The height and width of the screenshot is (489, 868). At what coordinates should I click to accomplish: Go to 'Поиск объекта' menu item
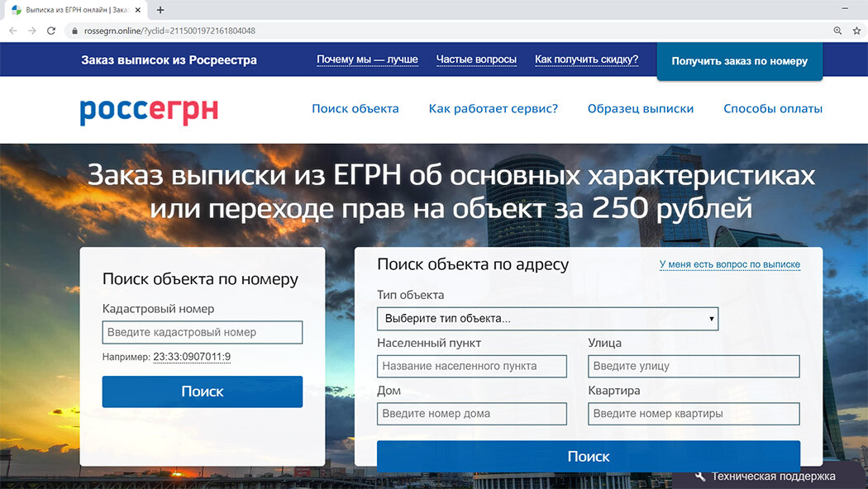[355, 109]
